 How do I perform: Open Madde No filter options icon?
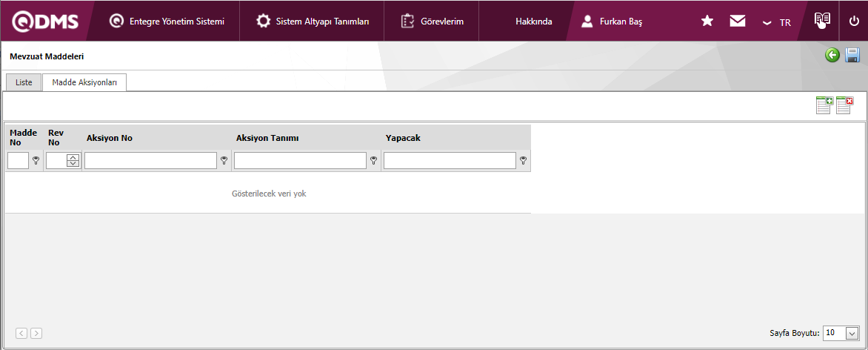36,161
